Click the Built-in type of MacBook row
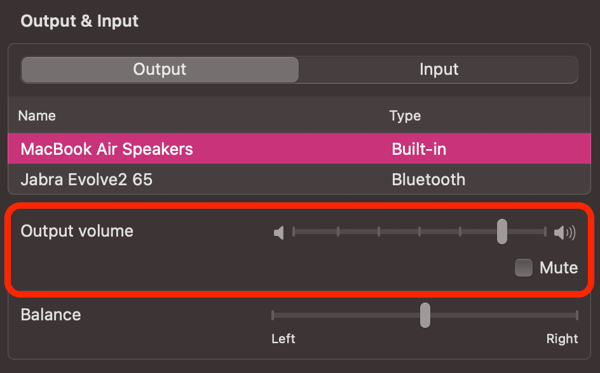This screenshot has width=600, height=373. coord(419,149)
